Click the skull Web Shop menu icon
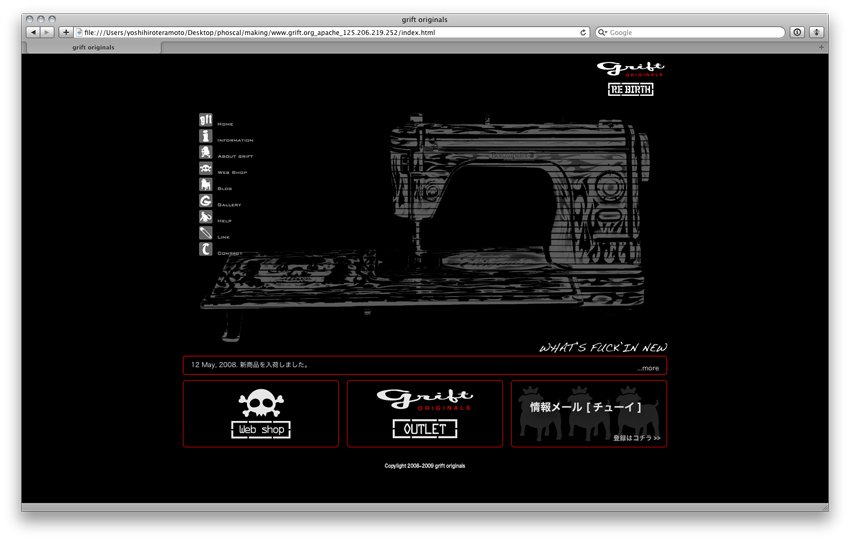 [206, 169]
